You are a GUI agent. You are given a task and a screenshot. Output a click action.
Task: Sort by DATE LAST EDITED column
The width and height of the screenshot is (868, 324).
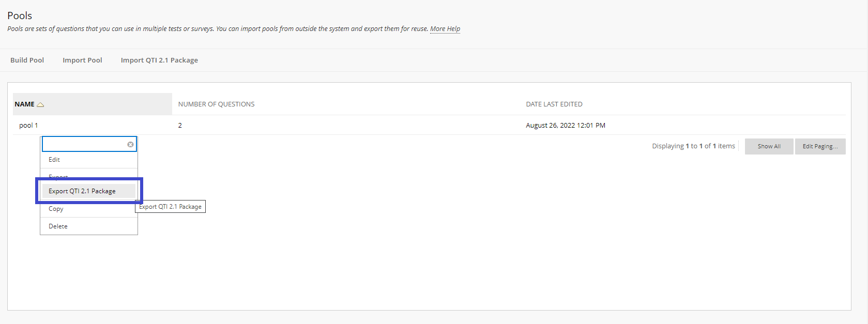554,104
